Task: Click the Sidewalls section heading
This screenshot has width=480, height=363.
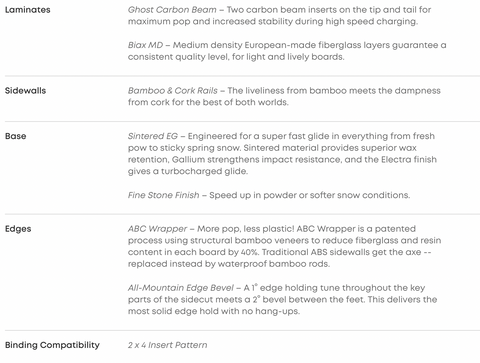Action: tap(25, 91)
